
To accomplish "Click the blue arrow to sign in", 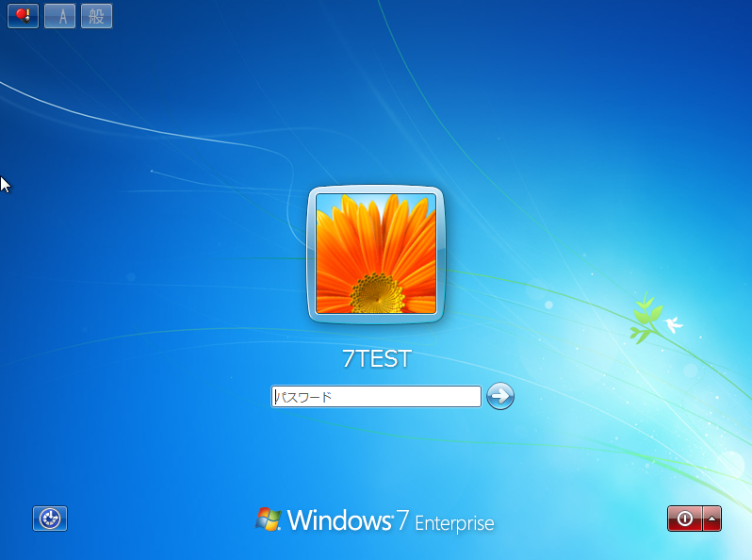I will (x=500, y=396).
